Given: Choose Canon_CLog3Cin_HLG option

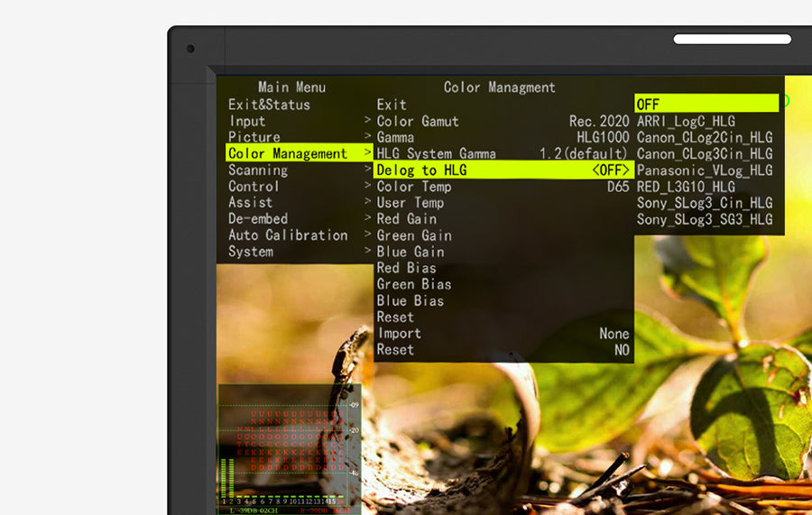Looking at the screenshot, I should [705, 153].
